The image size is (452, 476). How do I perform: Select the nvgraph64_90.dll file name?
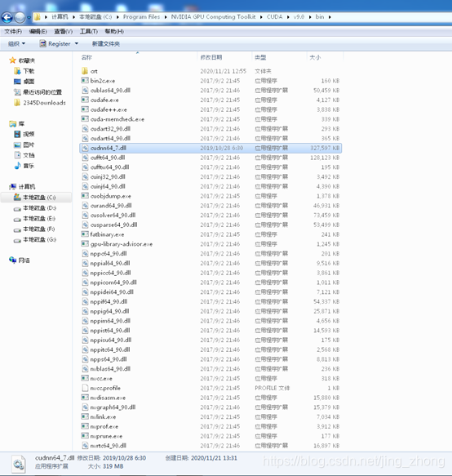coord(113,407)
